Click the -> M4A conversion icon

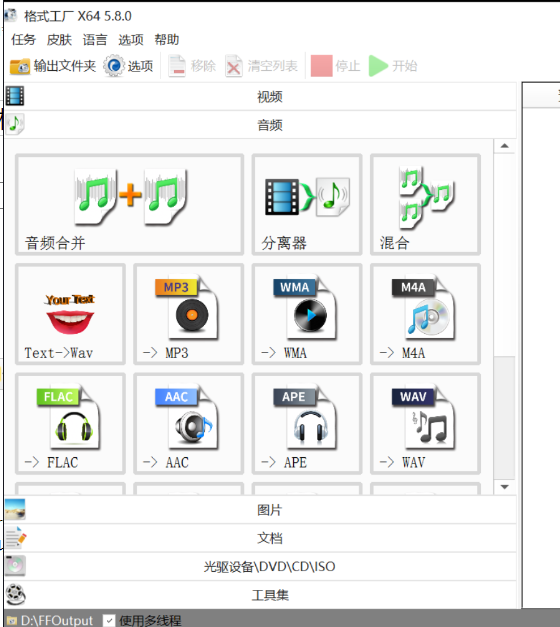(x=425, y=314)
